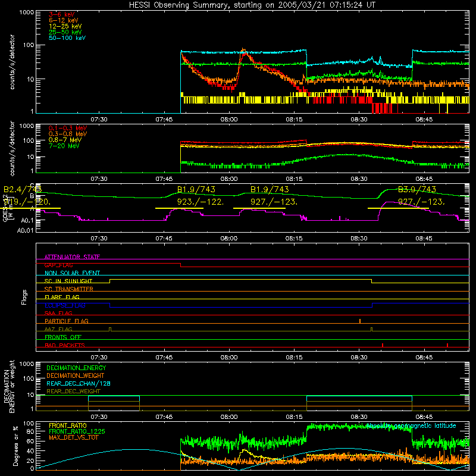Click the green 25-50 keV legend label
Image resolution: width=476 pixels, height=476 pixels.
[65, 32]
